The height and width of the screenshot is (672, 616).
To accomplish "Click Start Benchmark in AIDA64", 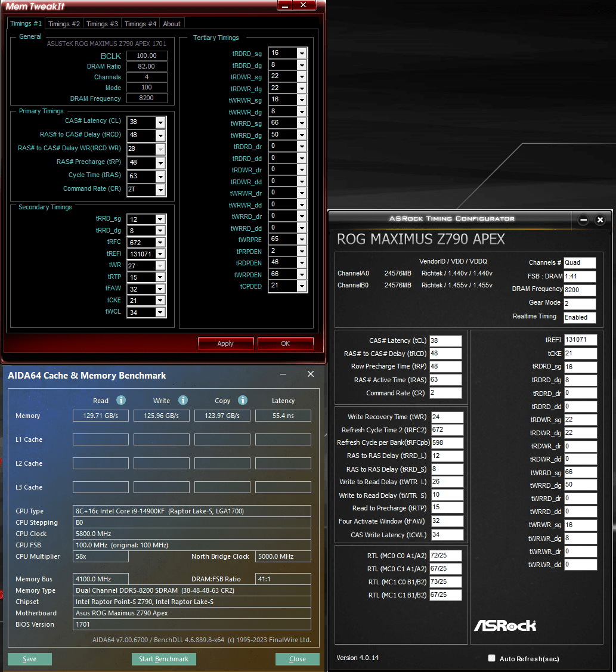I will tap(164, 659).
